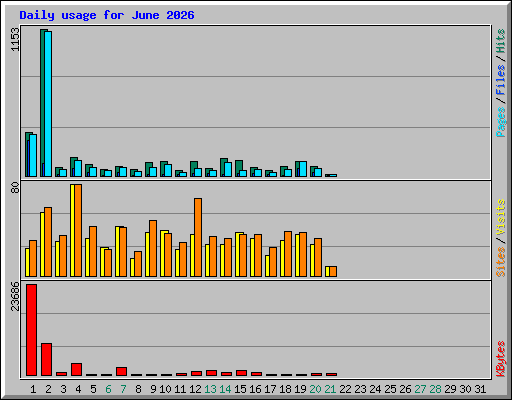The width and height of the screenshot is (512, 400).
Task: Select the orange visits bar for day 12
Action: pyautogui.click(x=198, y=237)
